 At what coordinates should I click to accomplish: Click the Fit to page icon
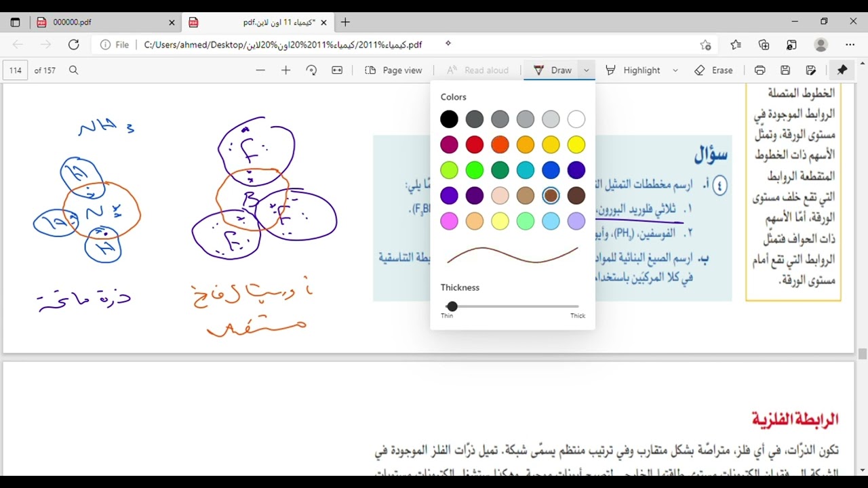point(337,70)
